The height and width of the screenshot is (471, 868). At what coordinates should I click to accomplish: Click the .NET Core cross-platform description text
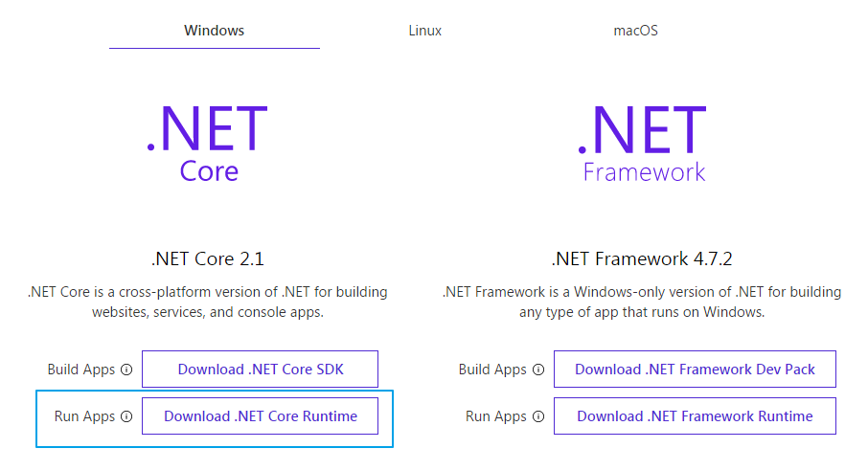click(207, 302)
